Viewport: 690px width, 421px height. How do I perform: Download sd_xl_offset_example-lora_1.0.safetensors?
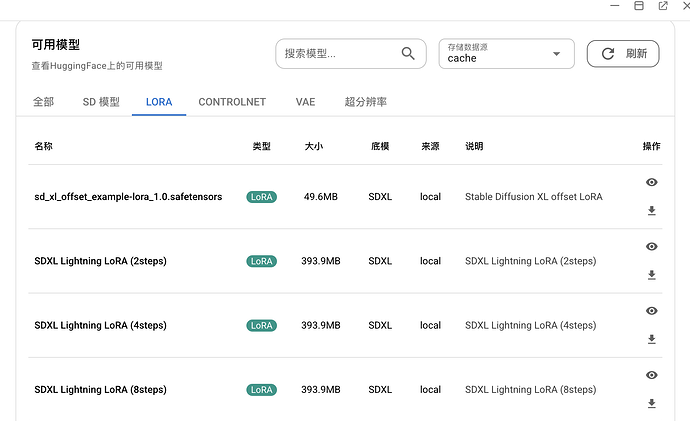point(652,211)
